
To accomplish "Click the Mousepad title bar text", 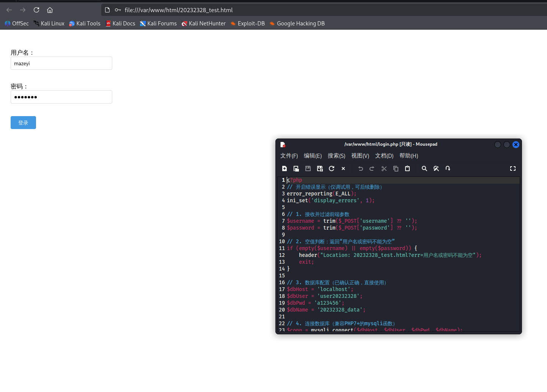I will click(x=391, y=144).
